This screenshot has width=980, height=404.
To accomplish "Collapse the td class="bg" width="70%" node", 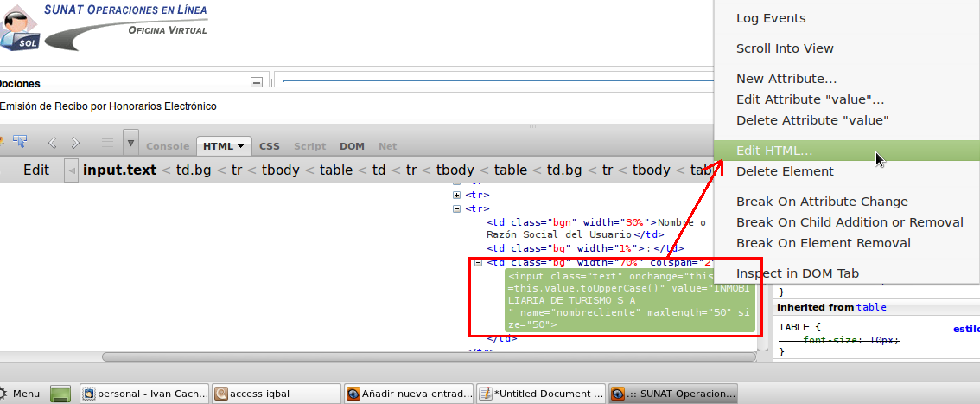I will pos(478,263).
